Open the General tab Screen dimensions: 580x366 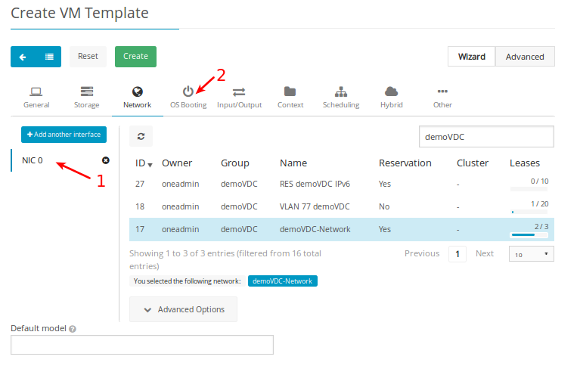coord(36,97)
